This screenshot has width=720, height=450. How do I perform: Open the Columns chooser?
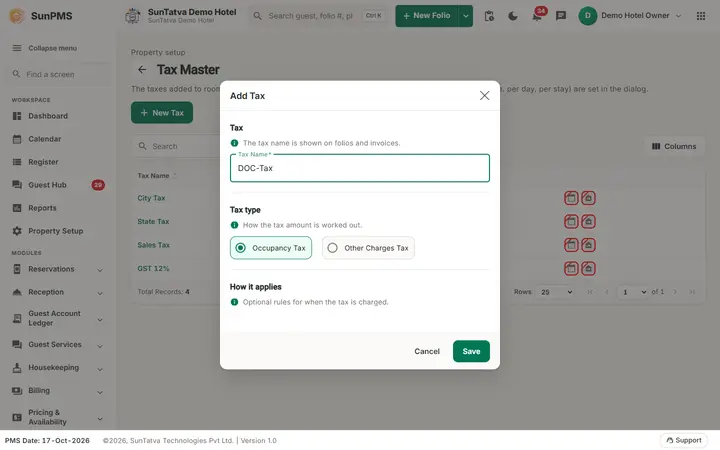tap(674, 146)
